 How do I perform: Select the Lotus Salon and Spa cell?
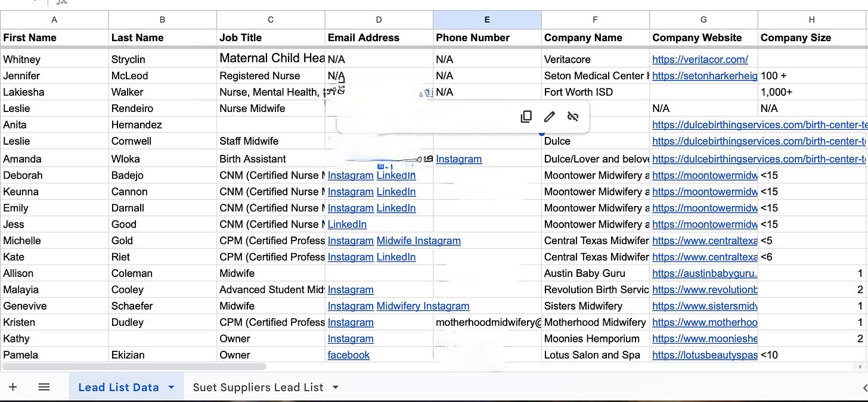click(x=596, y=355)
